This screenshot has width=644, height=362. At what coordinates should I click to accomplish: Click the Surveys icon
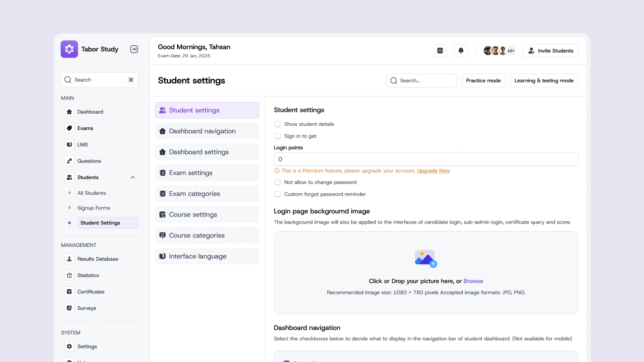(x=69, y=308)
